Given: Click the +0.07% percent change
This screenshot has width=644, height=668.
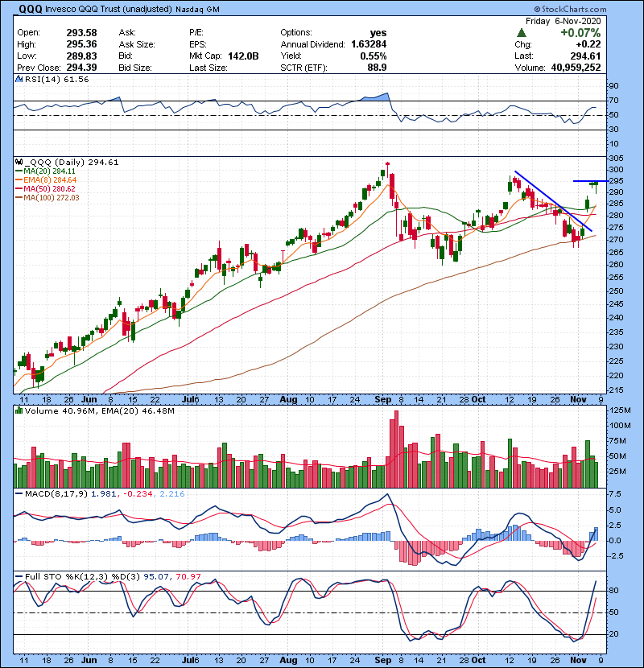Looking at the screenshot, I should coord(580,33).
